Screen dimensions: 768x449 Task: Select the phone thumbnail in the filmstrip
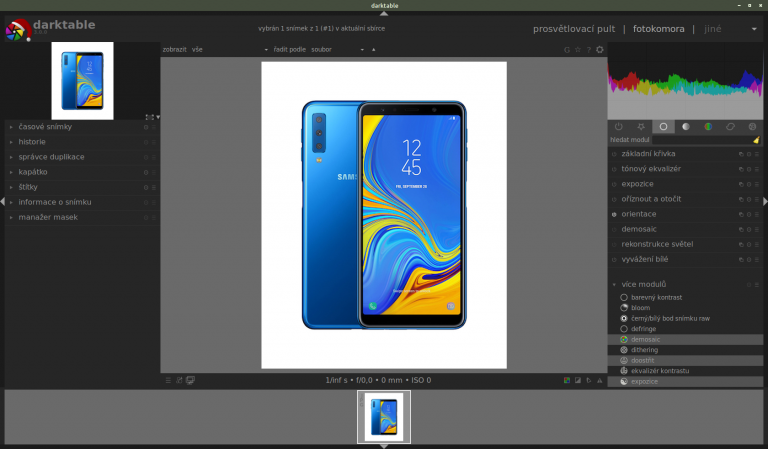[x=384, y=416]
